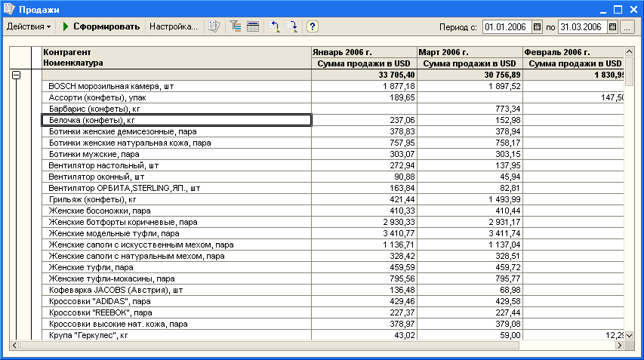644x360 pixels.
Task: Click the period selection ellipsis button
Action: click(627, 27)
